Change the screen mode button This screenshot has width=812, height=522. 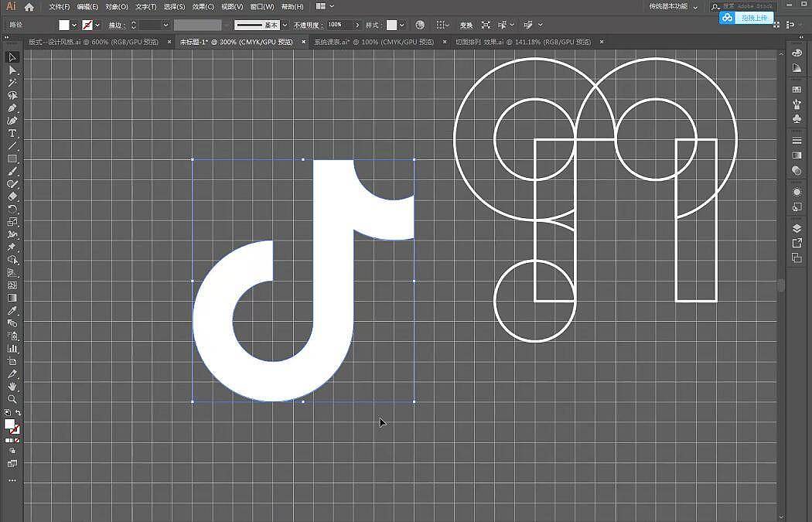12,463
